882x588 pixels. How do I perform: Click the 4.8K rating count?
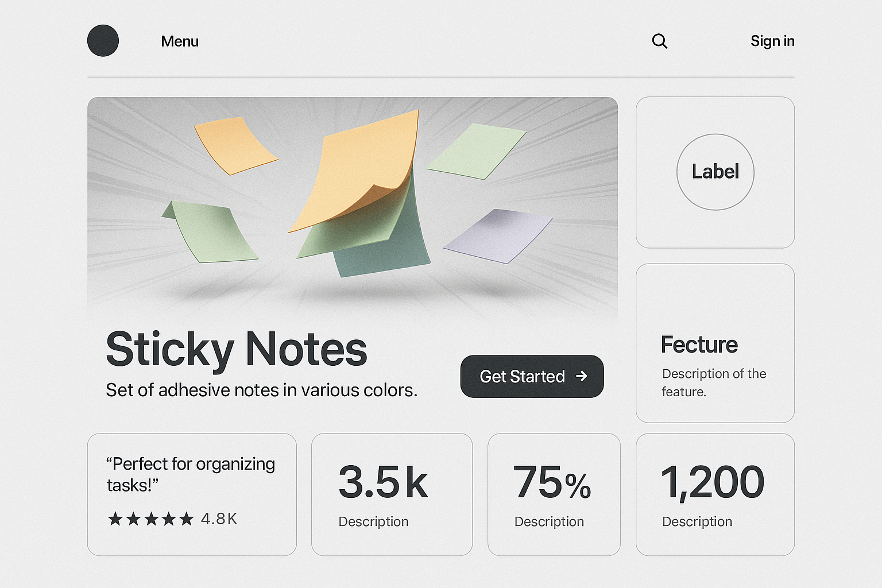(x=219, y=519)
